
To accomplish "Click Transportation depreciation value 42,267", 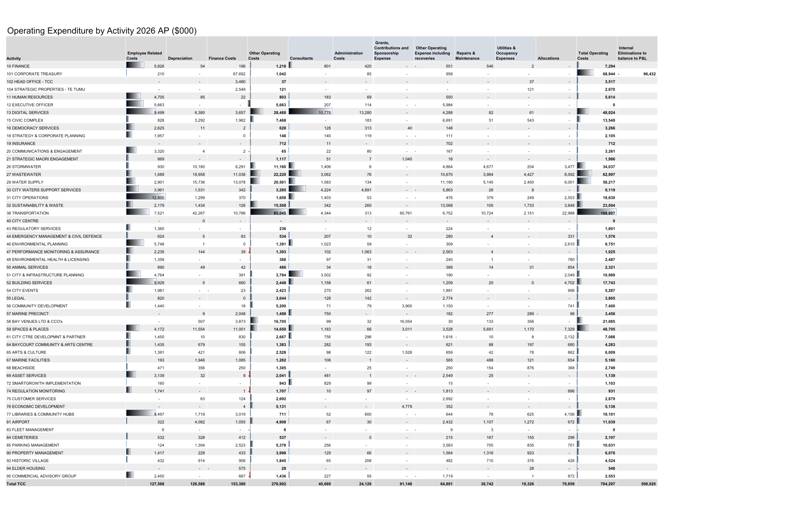I will click(x=199, y=213).
